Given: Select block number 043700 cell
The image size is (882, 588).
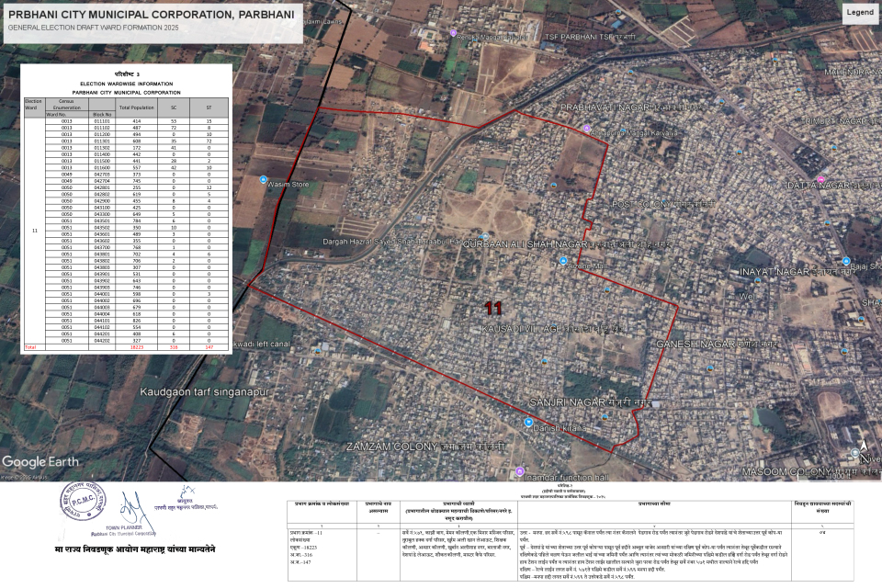Looking at the screenshot, I should click(102, 247).
